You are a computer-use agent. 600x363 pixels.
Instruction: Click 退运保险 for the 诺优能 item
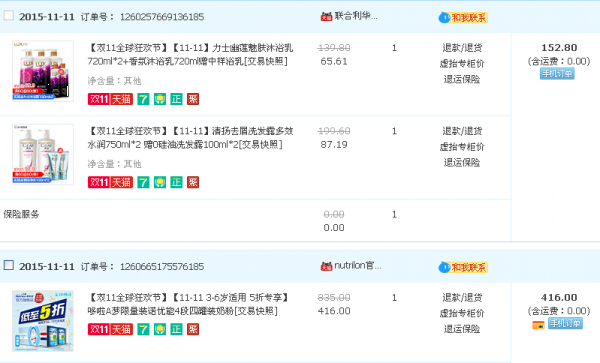click(462, 329)
